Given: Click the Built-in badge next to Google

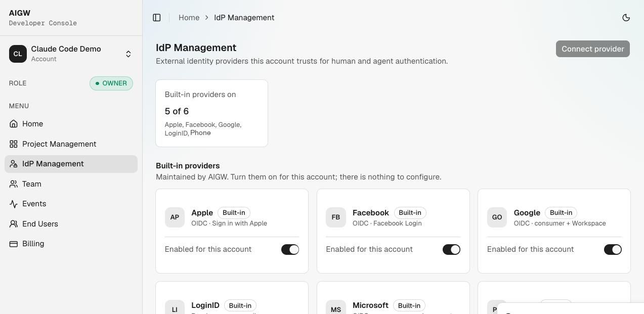Looking at the screenshot, I should point(561,213).
